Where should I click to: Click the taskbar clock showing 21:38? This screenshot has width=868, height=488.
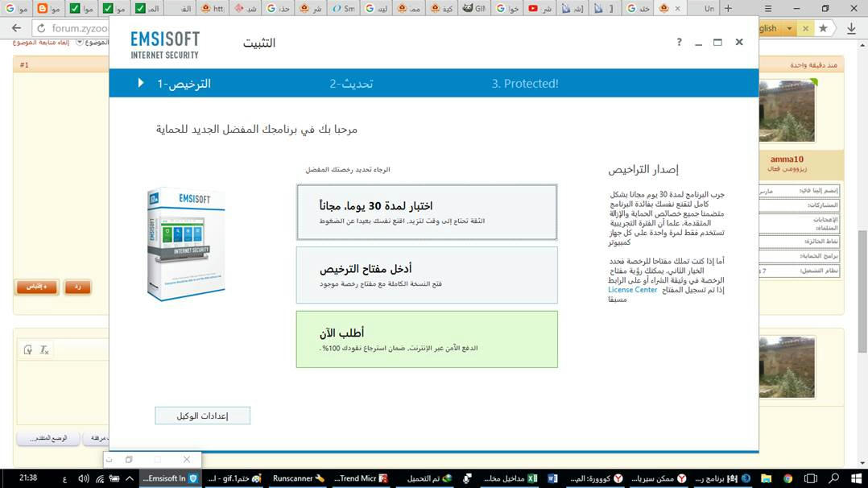pos(28,478)
